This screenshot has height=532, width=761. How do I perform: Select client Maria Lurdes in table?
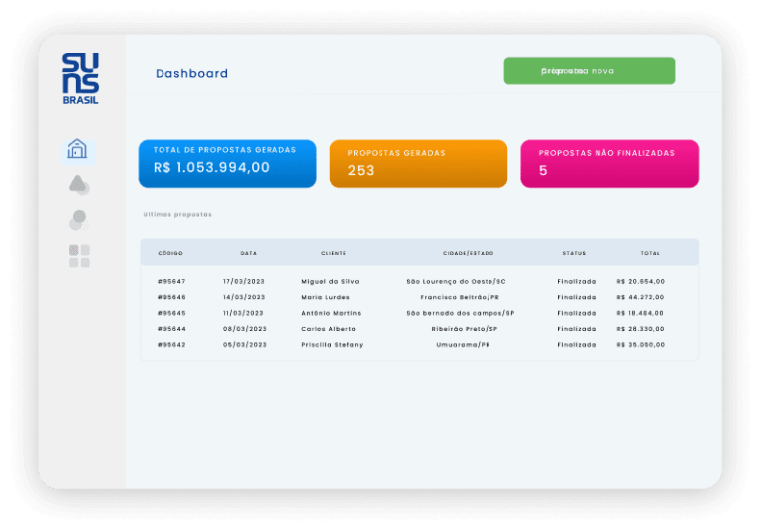tap(325, 297)
